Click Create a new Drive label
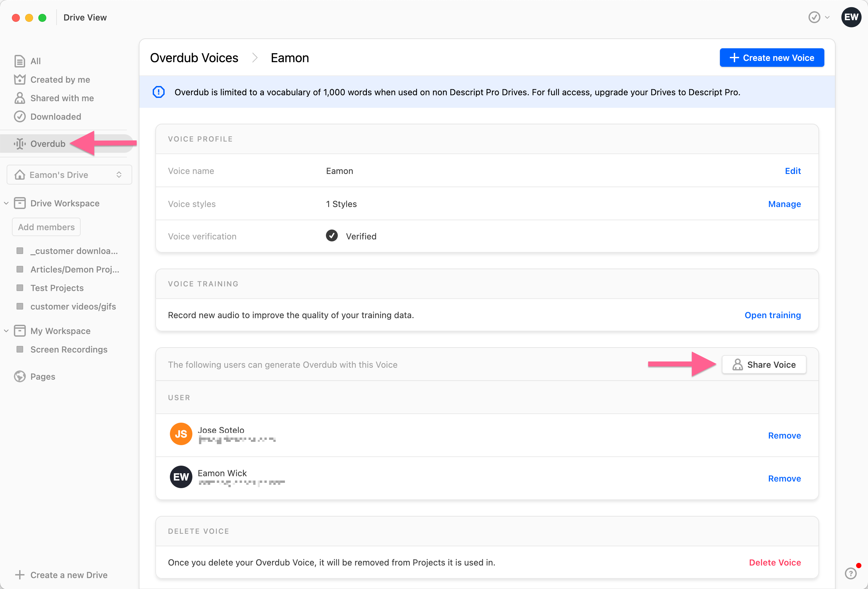Screen dimensions: 868x589 point(69,575)
